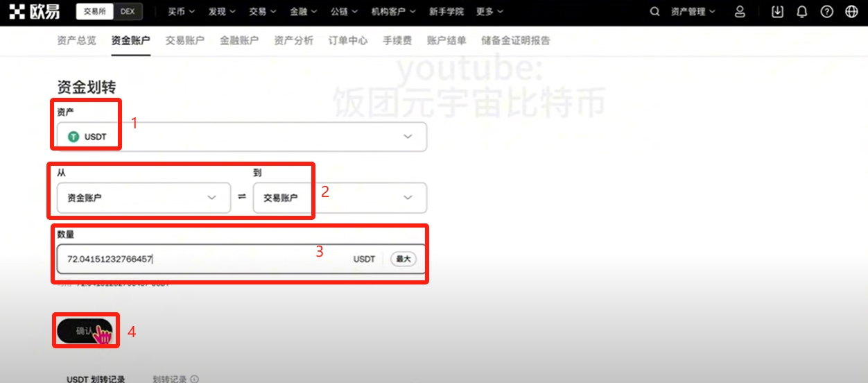Screen dimensions: 868x383
Task: Click the swap accounts arrows icon
Action: (242, 197)
